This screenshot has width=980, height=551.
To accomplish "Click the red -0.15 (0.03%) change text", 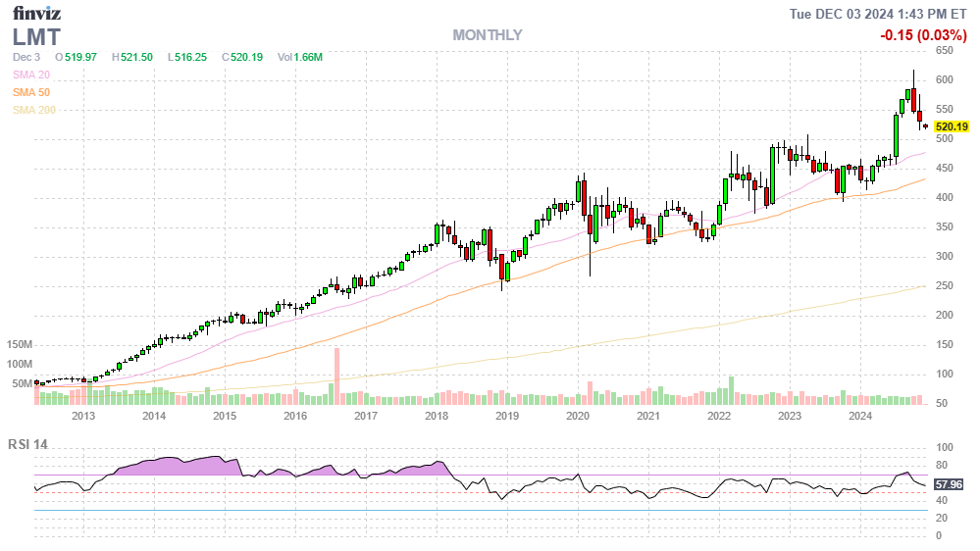I will 922,35.
